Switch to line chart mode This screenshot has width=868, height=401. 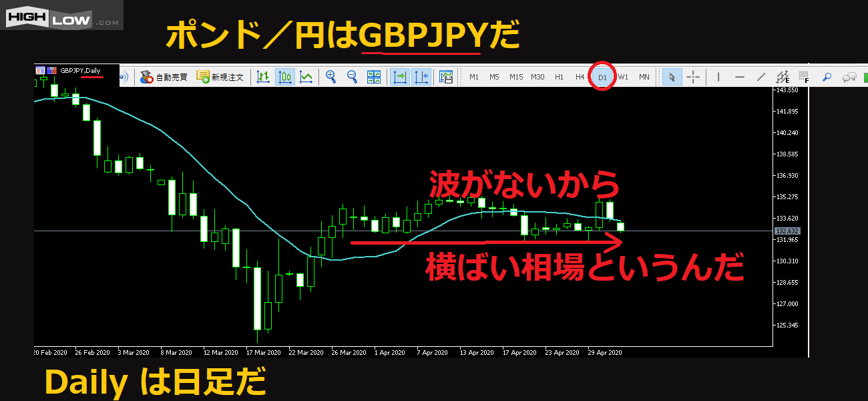(306, 77)
